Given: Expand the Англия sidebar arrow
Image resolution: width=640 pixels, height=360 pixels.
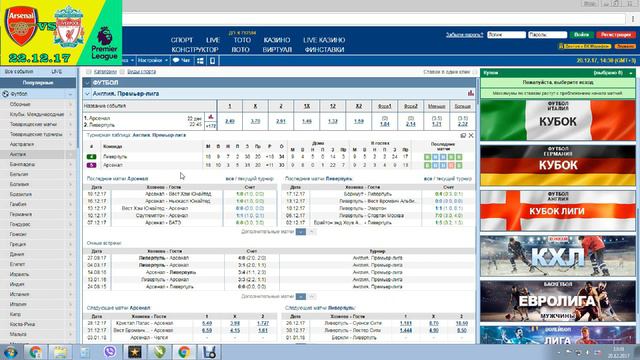Looking at the screenshot, I should (70, 155).
